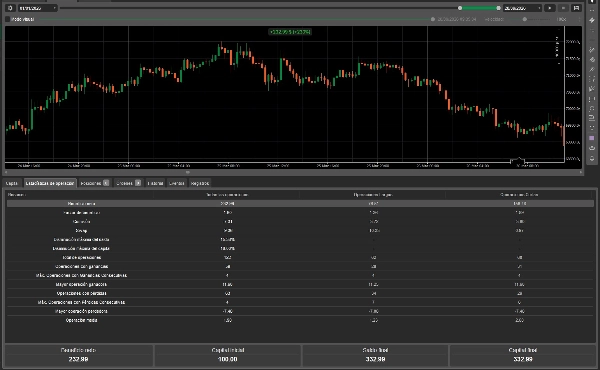Switch to the Capital tab
This screenshot has width=600, height=370.
coord(12,183)
